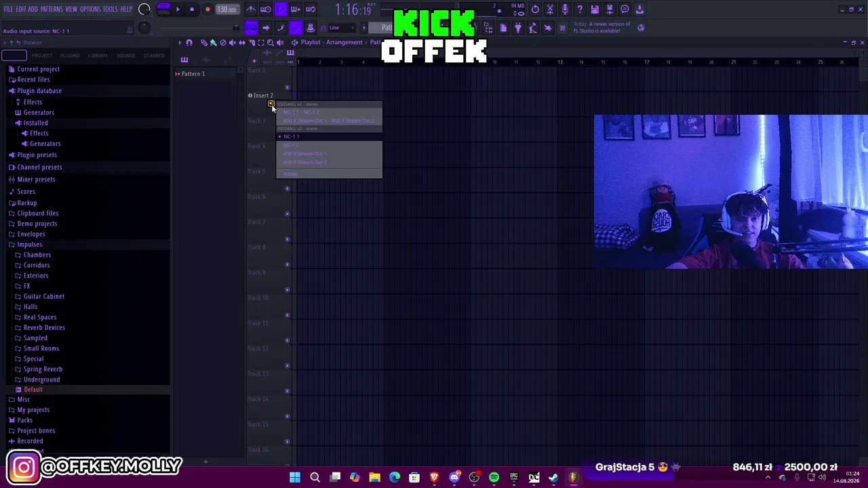The height and width of the screenshot is (488, 868).
Task: Toggle the mute dot for Track 6
Action: 287,214
